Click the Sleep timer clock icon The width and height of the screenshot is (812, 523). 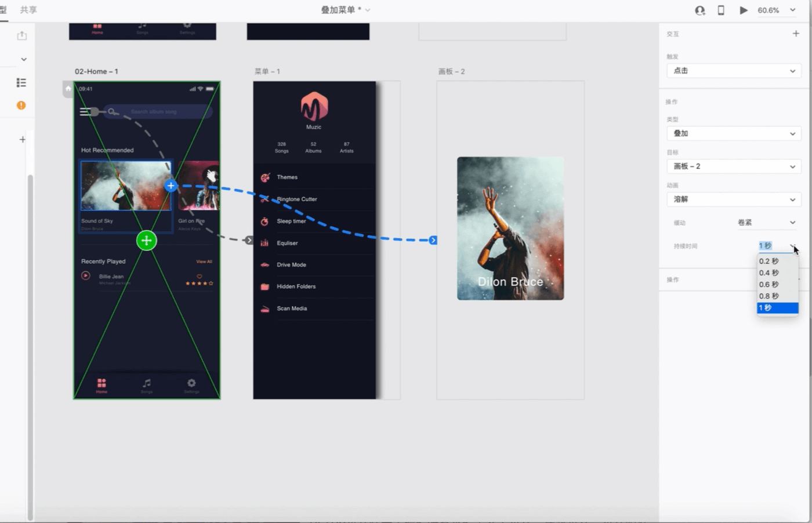point(264,221)
